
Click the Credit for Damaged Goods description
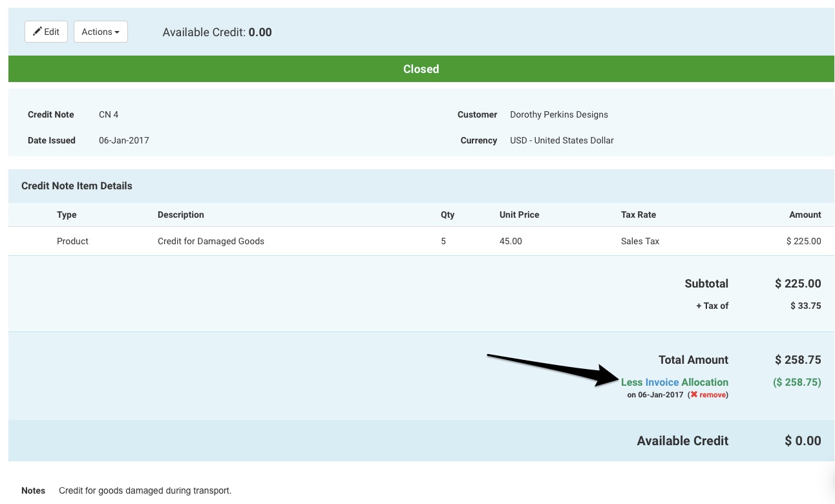click(211, 241)
